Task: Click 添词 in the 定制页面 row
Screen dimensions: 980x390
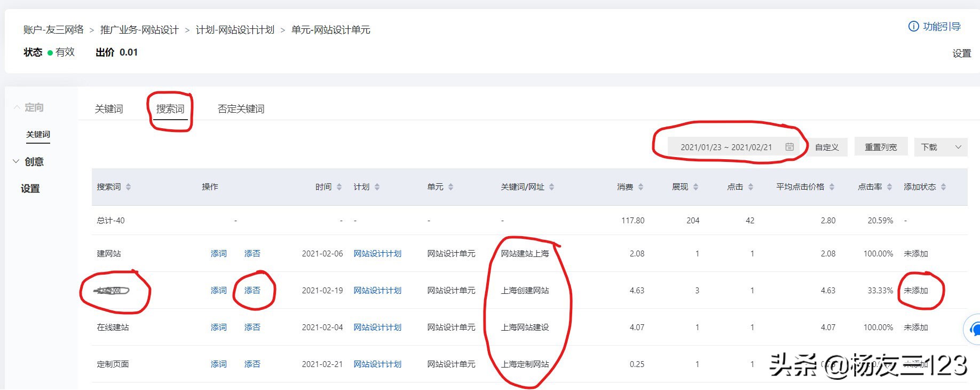Action: tap(219, 364)
